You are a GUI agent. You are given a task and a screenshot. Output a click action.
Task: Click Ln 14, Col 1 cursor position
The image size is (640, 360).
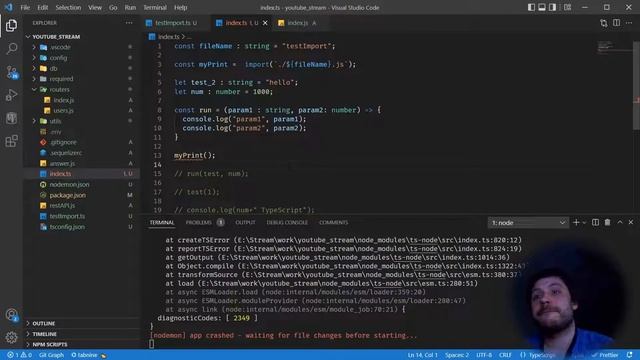[x=422, y=355]
